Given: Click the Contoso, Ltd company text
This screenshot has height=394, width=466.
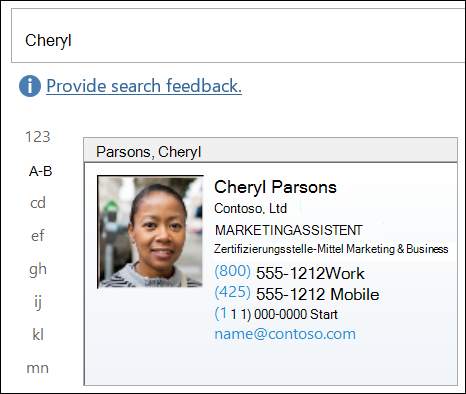Looking at the screenshot, I should (x=250, y=208).
